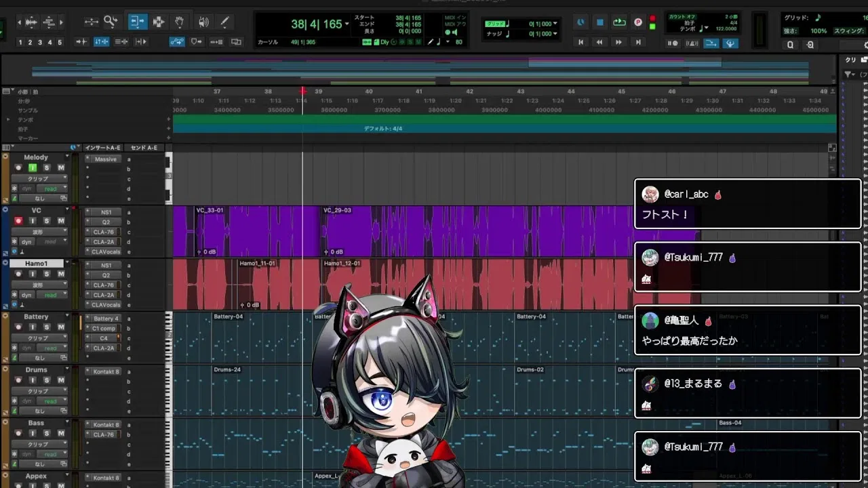Click the quantize Q button

coord(791,45)
